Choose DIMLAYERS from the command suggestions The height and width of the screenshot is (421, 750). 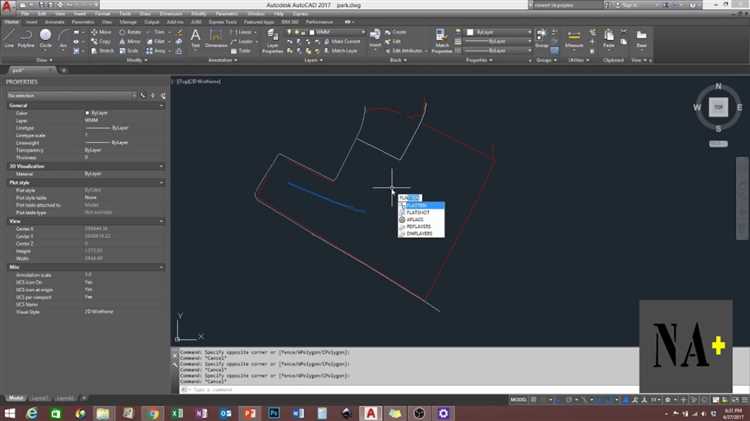tap(421, 233)
